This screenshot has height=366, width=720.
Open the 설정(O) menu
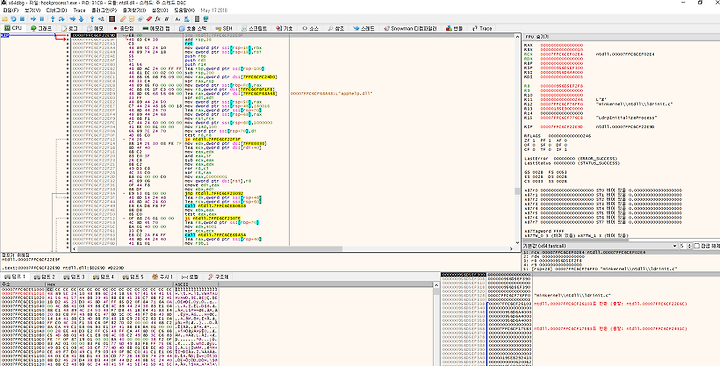160,10
